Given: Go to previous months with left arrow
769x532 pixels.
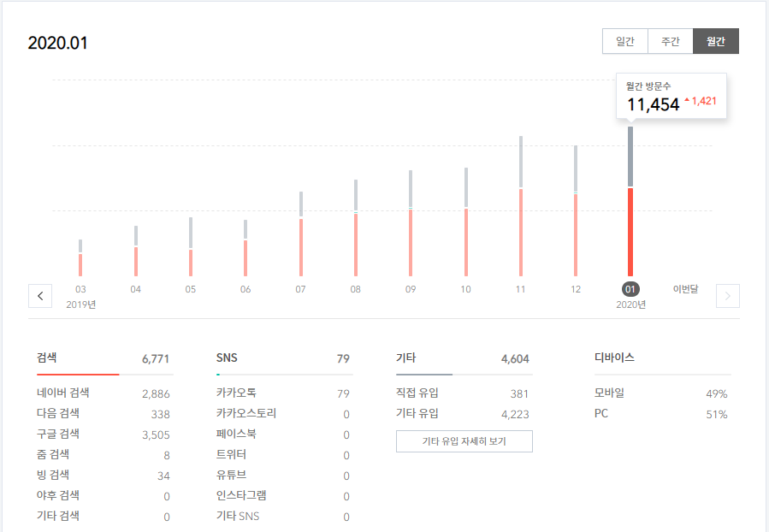Looking at the screenshot, I should (40, 296).
